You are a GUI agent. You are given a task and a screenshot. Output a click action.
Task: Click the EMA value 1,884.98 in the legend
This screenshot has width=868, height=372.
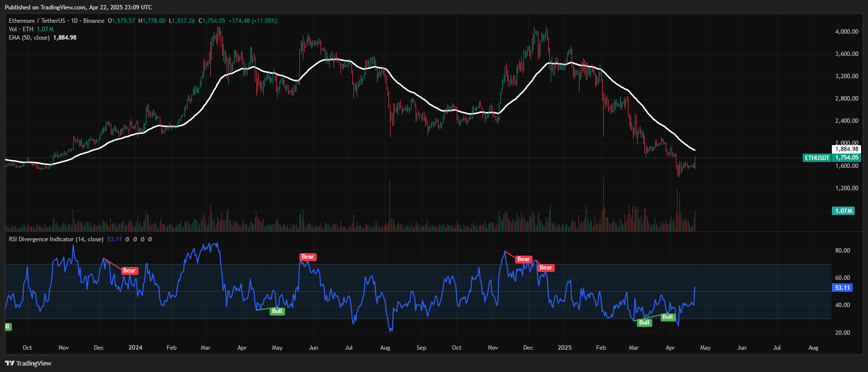65,38
